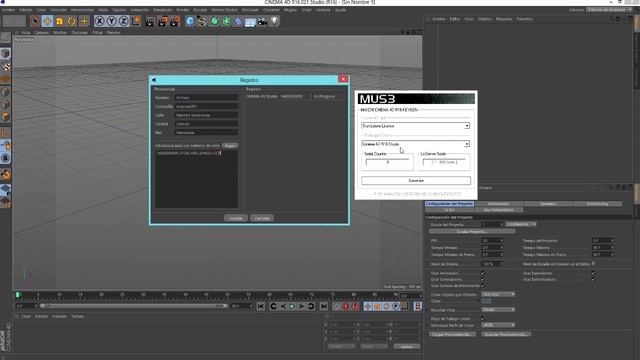Click Make Editable icon in sidebar
This screenshot has height=360, width=640.
pyautogui.click(x=5, y=38)
